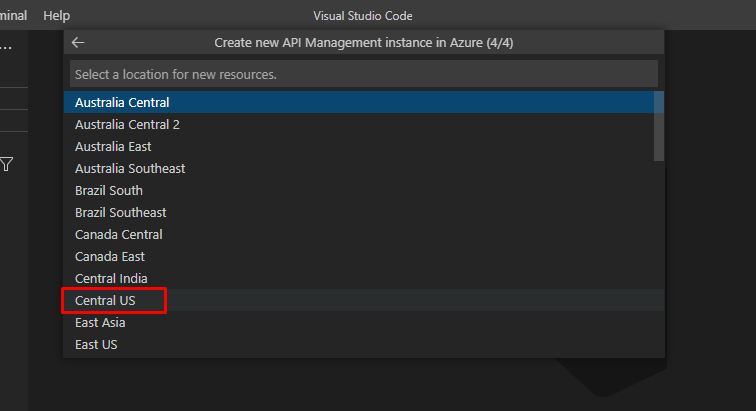
Task: Select Central India from list
Action: (110, 278)
